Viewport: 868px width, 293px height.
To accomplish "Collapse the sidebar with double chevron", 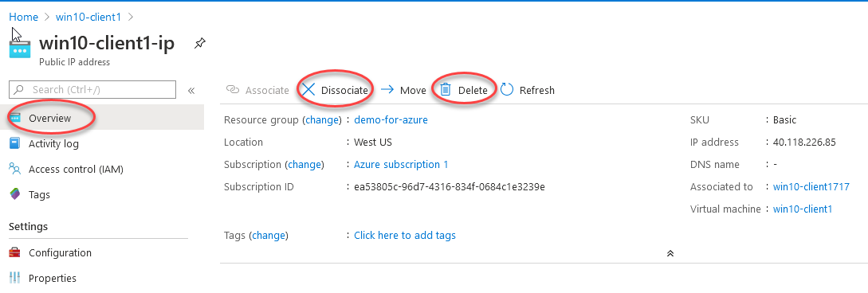I will coord(191,90).
